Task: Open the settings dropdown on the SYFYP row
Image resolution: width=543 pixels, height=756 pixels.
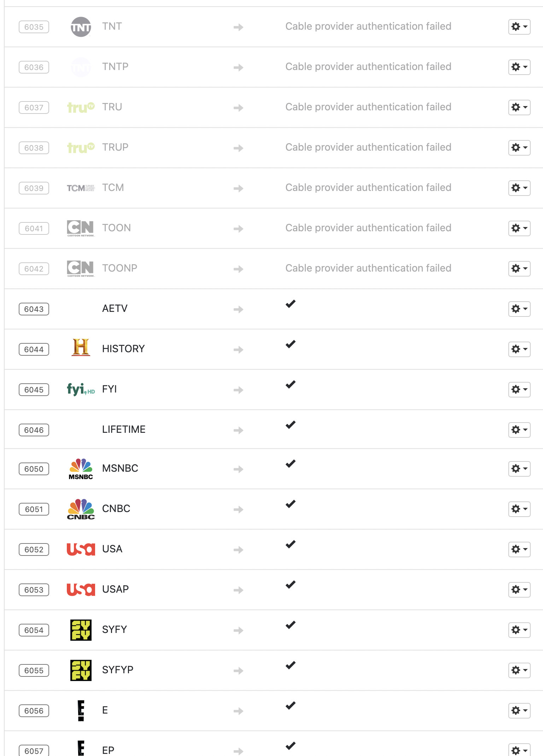Action: click(x=519, y=670)
